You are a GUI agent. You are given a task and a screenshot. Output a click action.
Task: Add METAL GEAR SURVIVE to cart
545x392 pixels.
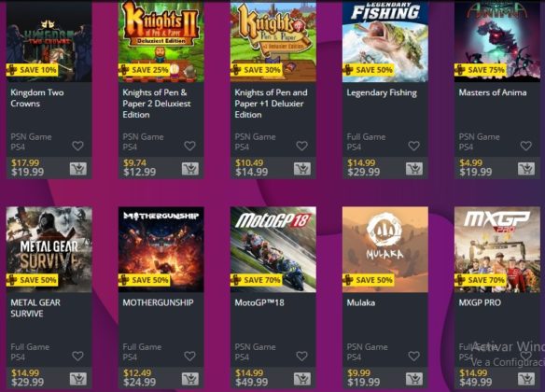click(x=78, y=379)
